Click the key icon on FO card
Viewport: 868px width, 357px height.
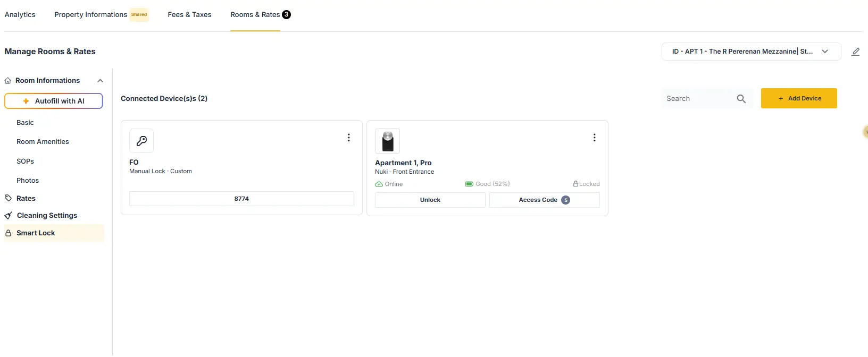click(x=141, y=141)
